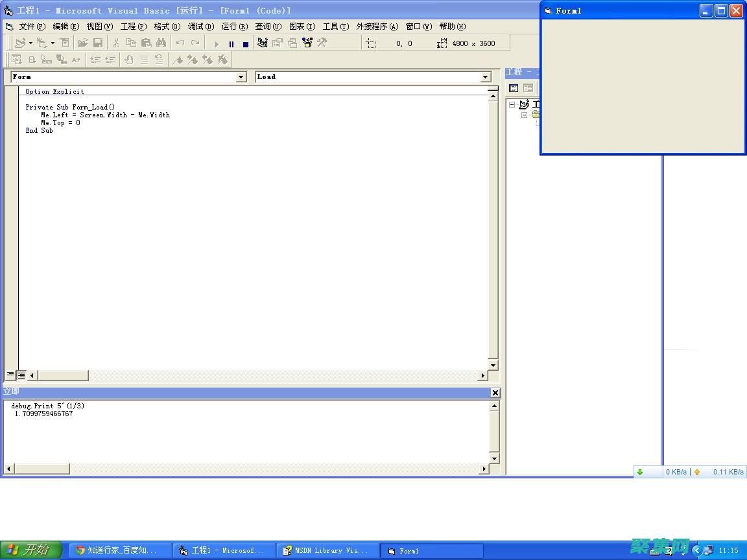Open the 调试 (Debug) menu
The width and height of the screenshot is (747, 560).
(200, 27)
